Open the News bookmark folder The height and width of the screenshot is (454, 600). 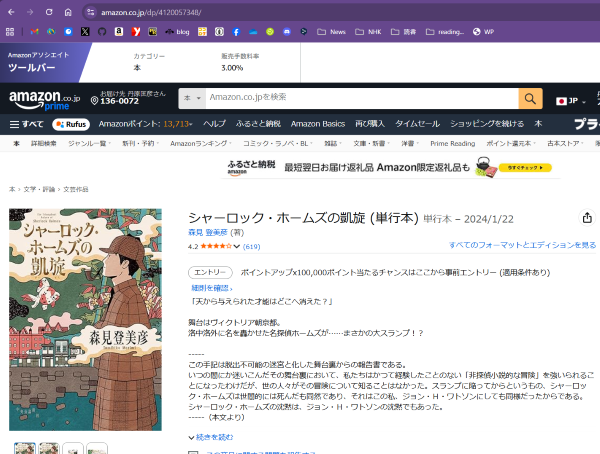coord(331,32)
